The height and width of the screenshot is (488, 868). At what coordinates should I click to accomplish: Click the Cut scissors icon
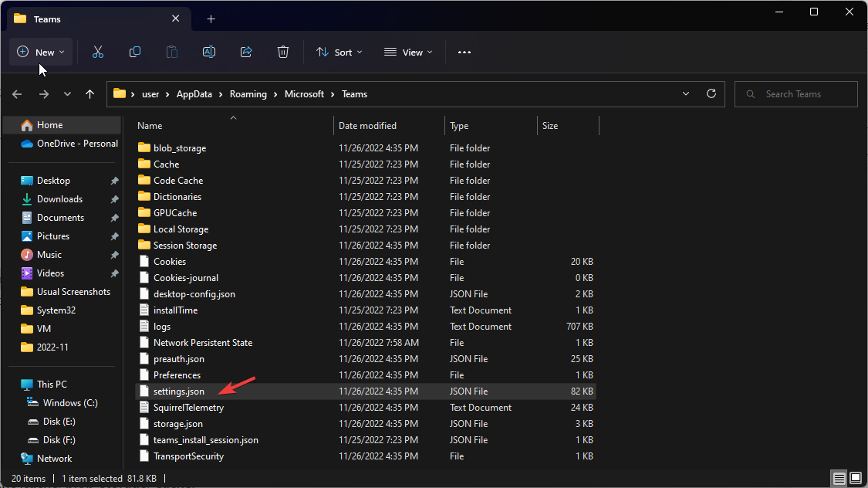point(97,52)
